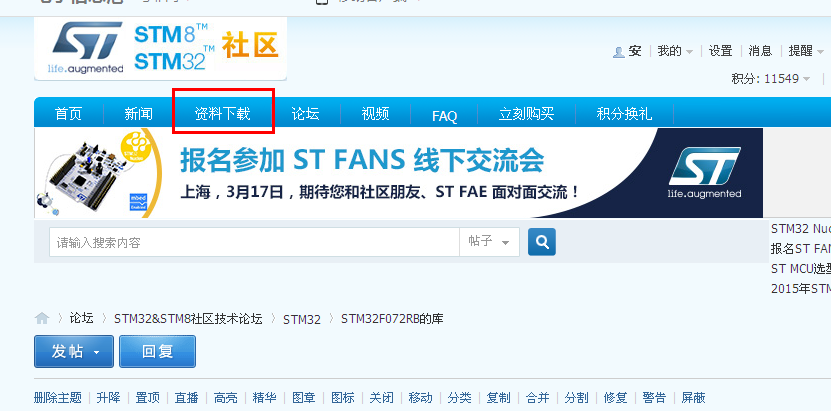Open the 帖子 search type dropdown
This screenshot has height=411, width=831.
click(489, 242)
